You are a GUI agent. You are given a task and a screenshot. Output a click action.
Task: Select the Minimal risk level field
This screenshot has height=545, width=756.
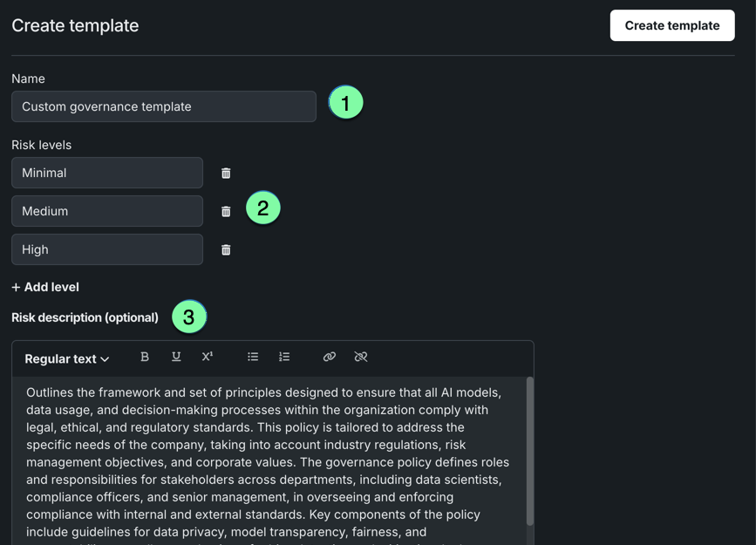[x=107, y=173]
